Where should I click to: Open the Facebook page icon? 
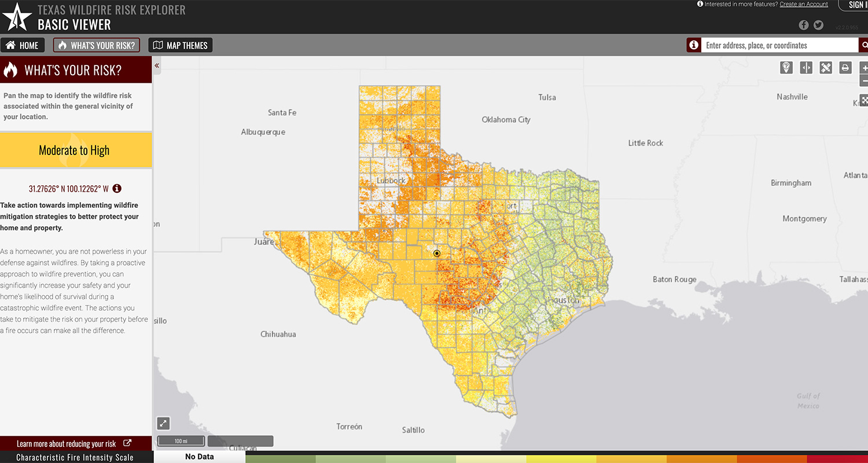[804, 25]
